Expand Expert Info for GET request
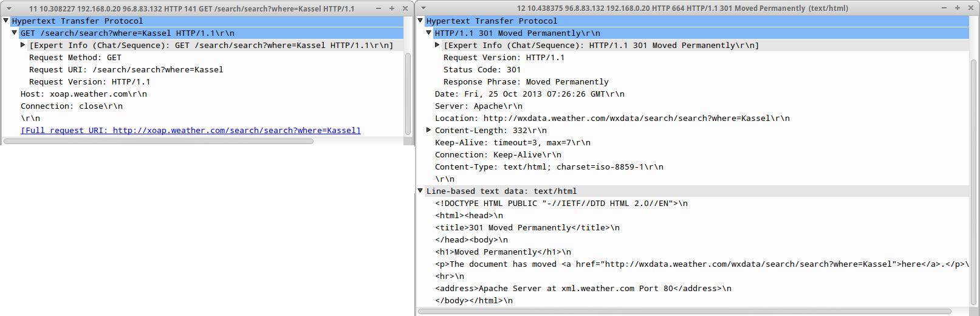 [23, 45]
